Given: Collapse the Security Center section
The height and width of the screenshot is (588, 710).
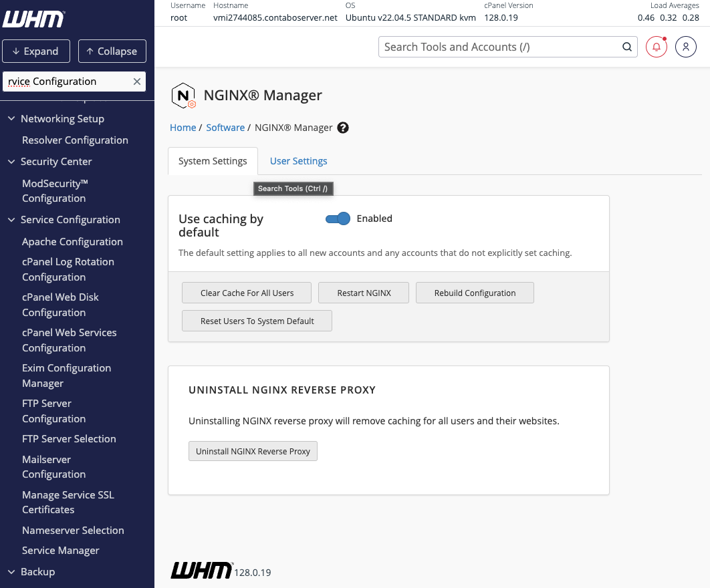Looking at the screenshot, I should [11, 162].
